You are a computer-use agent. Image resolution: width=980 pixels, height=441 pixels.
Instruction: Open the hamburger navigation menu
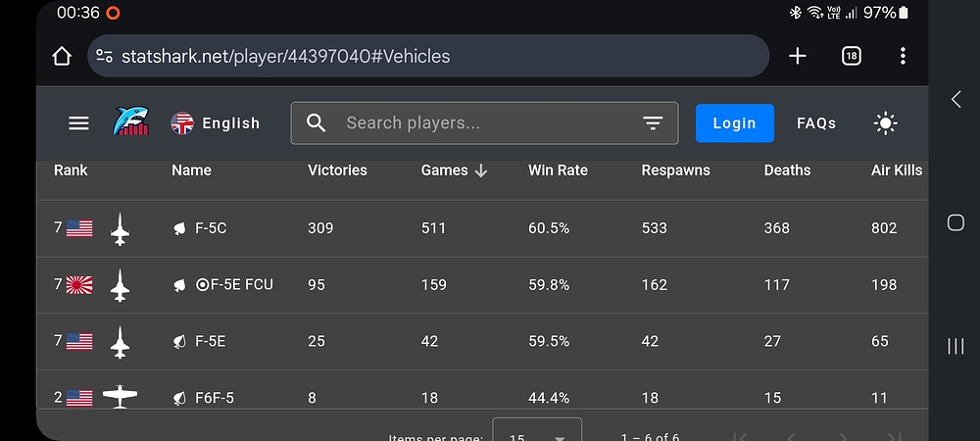point(78,123)
